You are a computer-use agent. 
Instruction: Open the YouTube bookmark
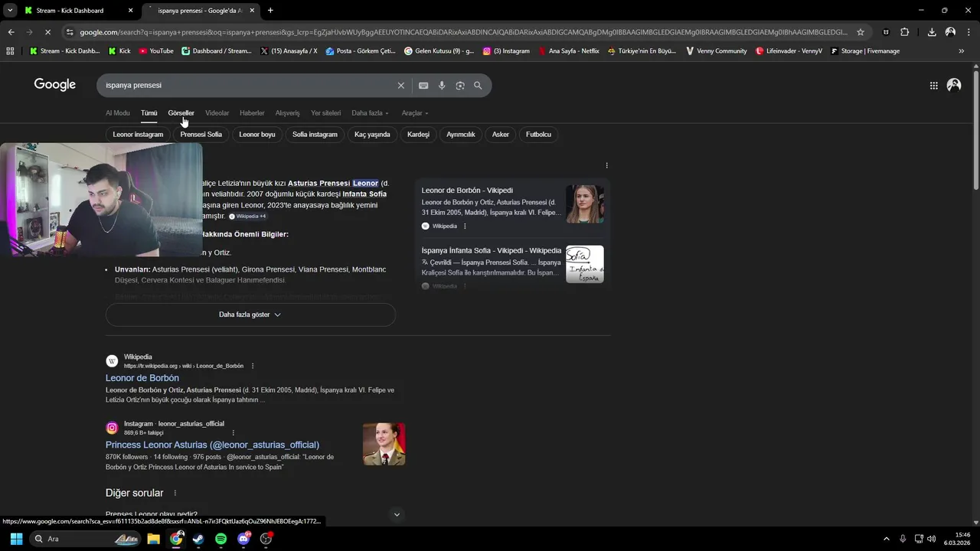tap(156, 51)
